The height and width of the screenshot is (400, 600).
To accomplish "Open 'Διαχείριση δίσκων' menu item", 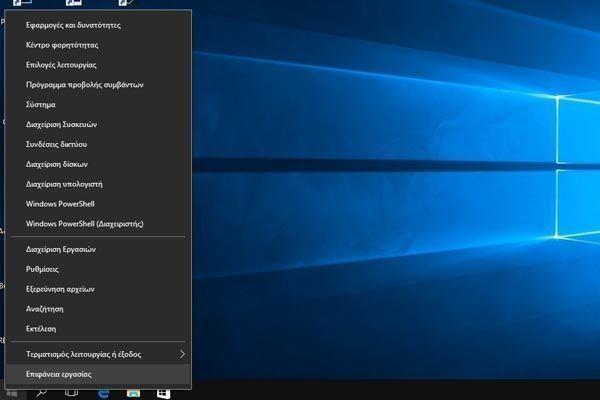I will (98, 165).
